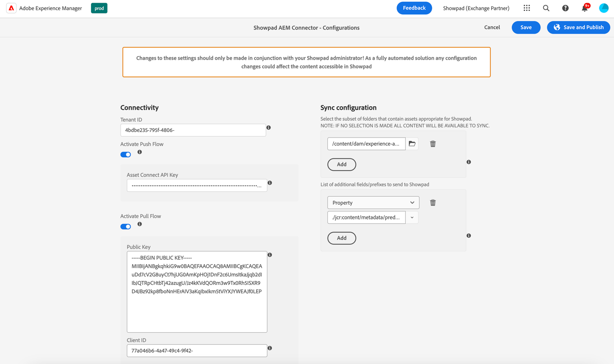Open folder browser for content path
614x364 pixels.
click(x=412, y=144)
